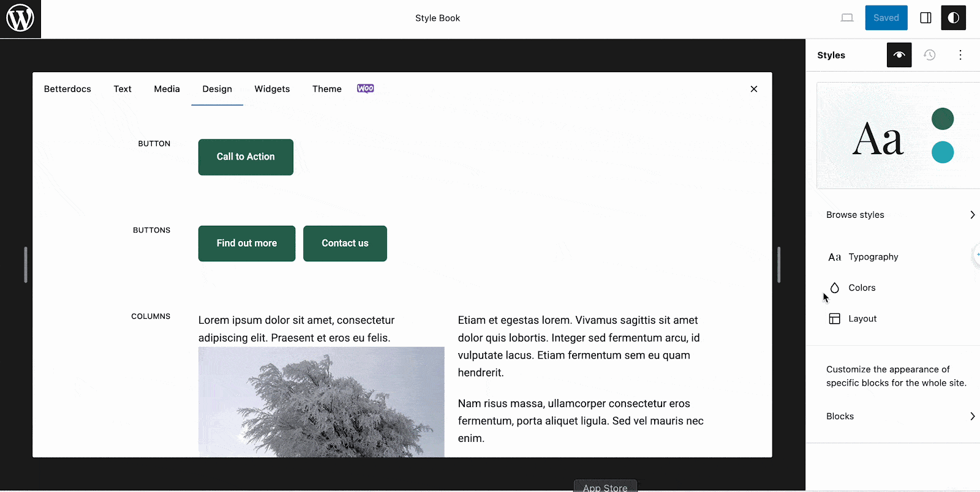Open the device preview laptop icon
This screenshot has height=492, width=980.
847,18
